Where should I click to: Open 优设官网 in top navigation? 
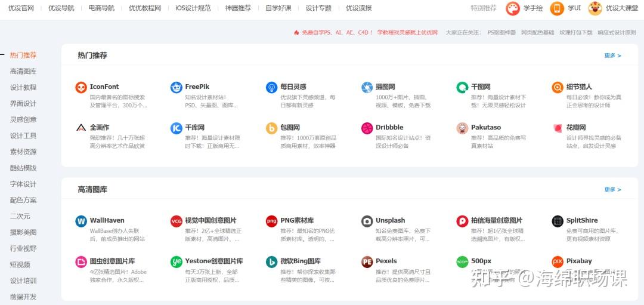tap(21, 8)
